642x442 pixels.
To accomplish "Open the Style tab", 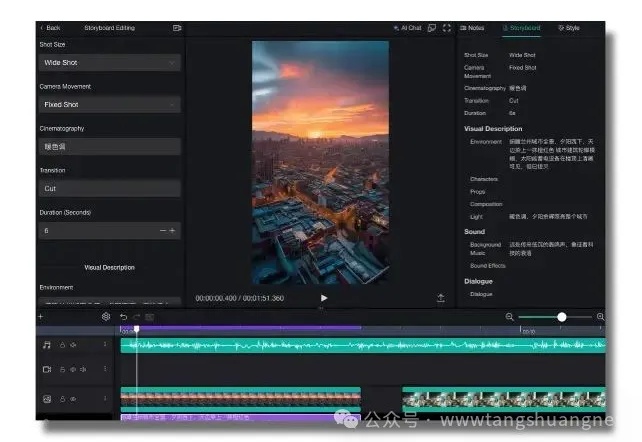I will (569, 28).
